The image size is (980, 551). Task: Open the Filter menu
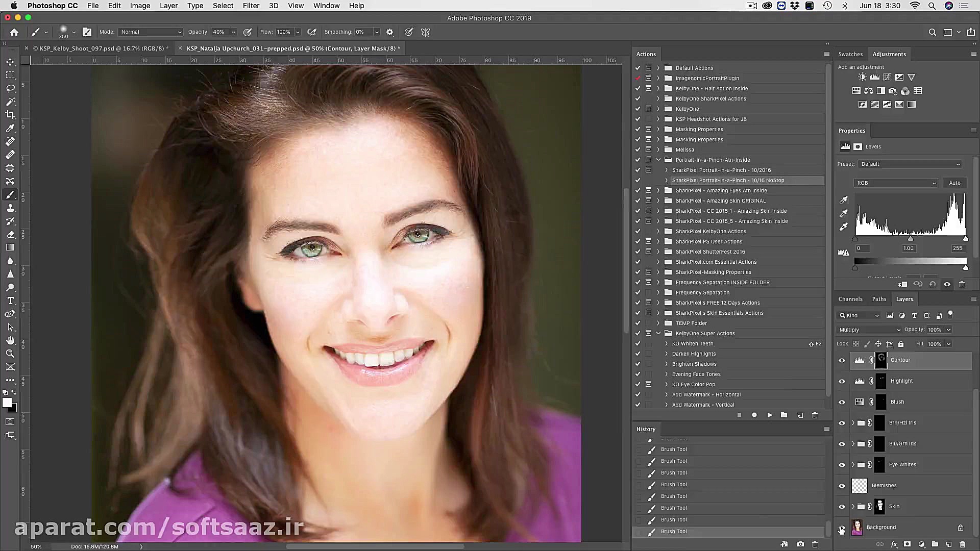(251, 6)
